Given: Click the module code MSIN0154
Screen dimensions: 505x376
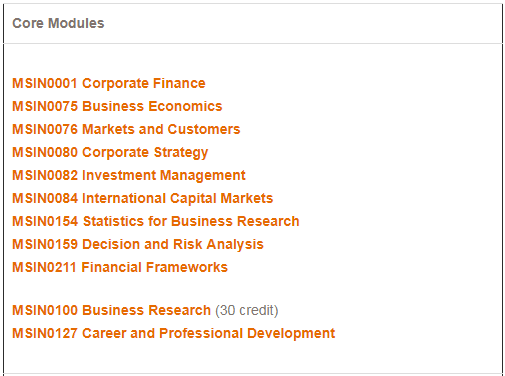Looking at the screenshot, I should [x=45, y=221].
